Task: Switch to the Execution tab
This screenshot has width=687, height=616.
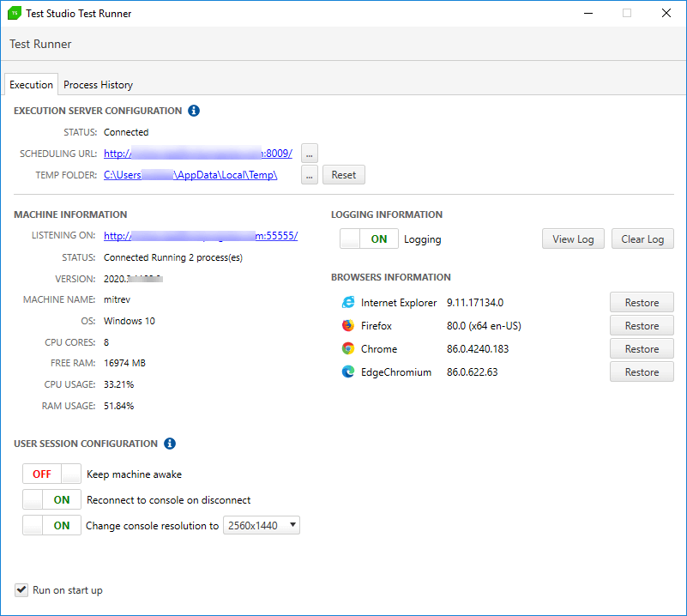Action: pos(31,85)
